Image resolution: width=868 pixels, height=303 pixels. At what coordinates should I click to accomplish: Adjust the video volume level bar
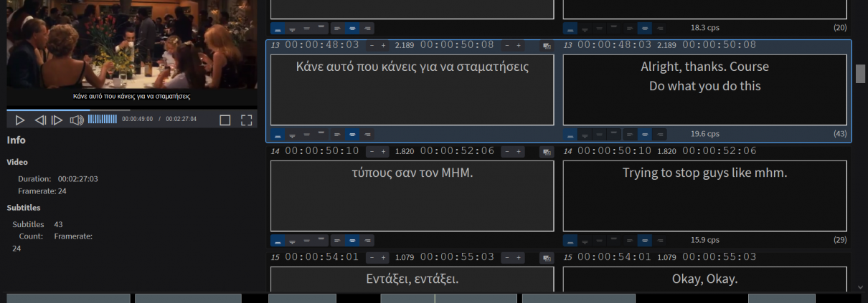coord(103,119)
